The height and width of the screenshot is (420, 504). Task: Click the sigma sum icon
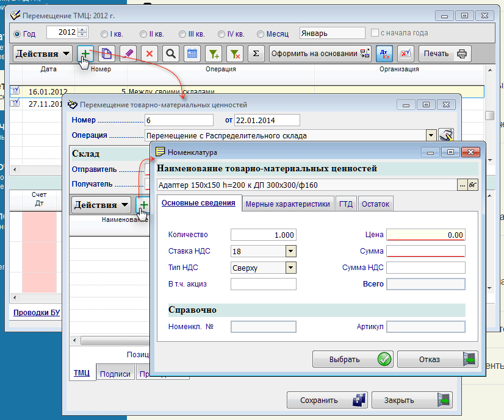(x=256, y=53)
